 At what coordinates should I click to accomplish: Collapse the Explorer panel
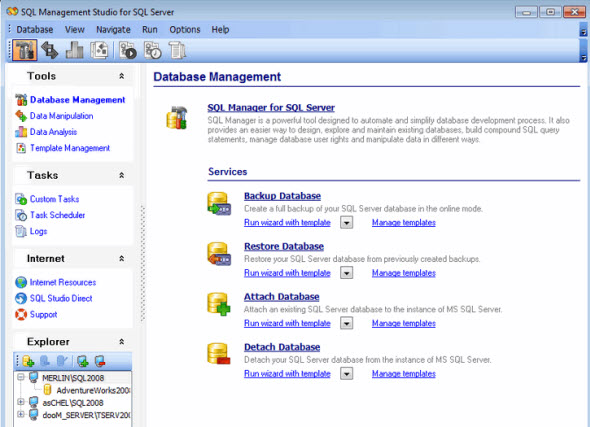(x=122, y=342)
